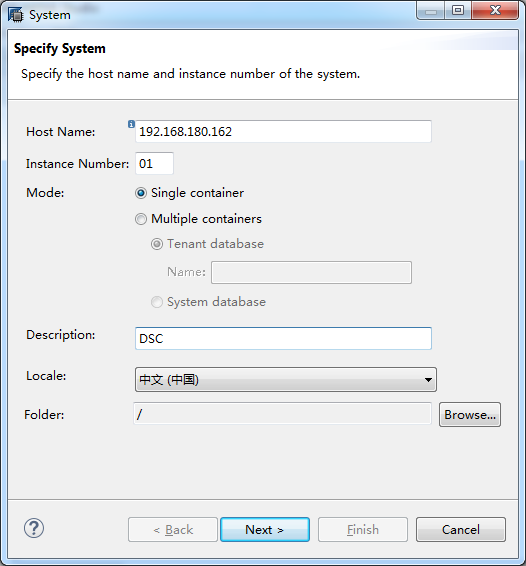The height and width of the screenshot is (566, 526).
Task: Click the info decorator beside Host Name
Action: 131,124
